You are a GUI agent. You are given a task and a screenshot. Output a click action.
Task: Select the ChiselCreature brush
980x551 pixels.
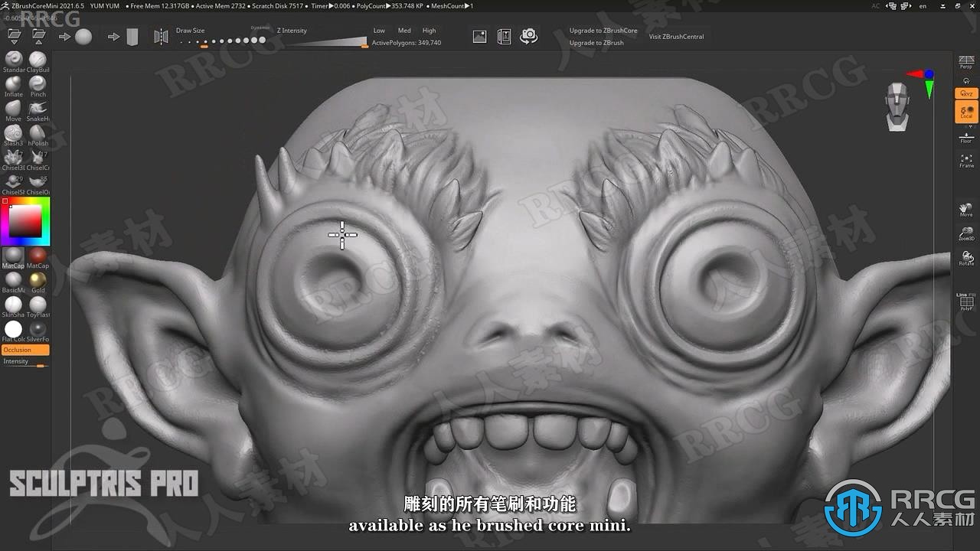click(x=38, y=161)
